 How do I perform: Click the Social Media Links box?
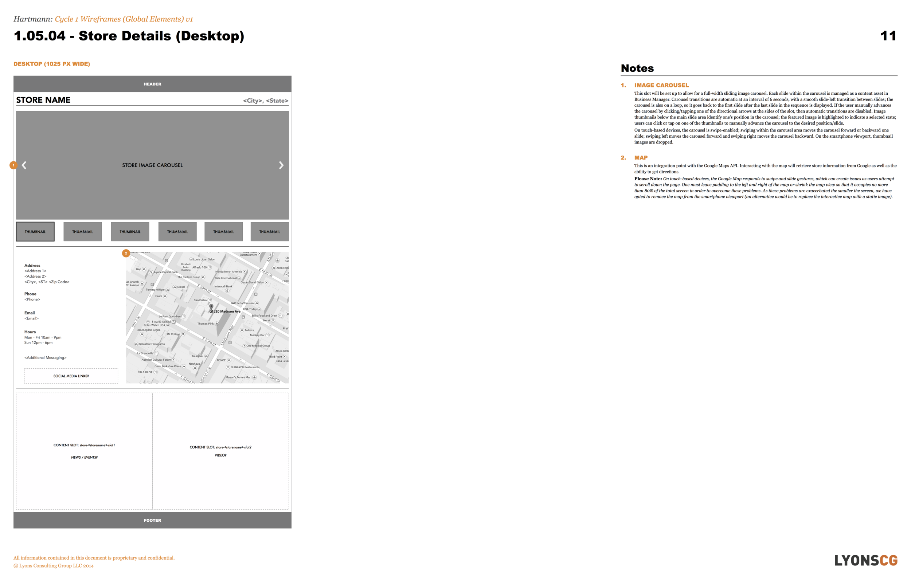click(x=71, y=376)
